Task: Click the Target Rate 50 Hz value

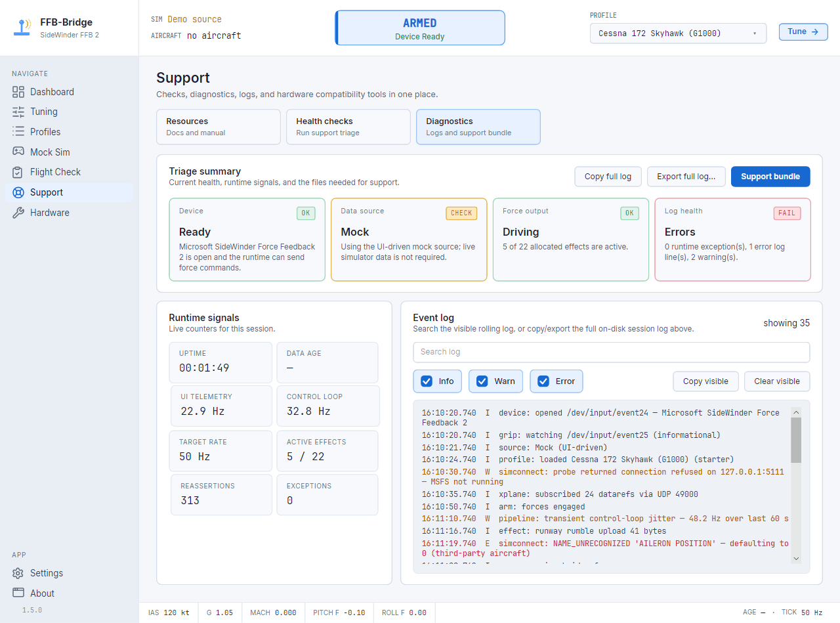Action: point(195,456)
